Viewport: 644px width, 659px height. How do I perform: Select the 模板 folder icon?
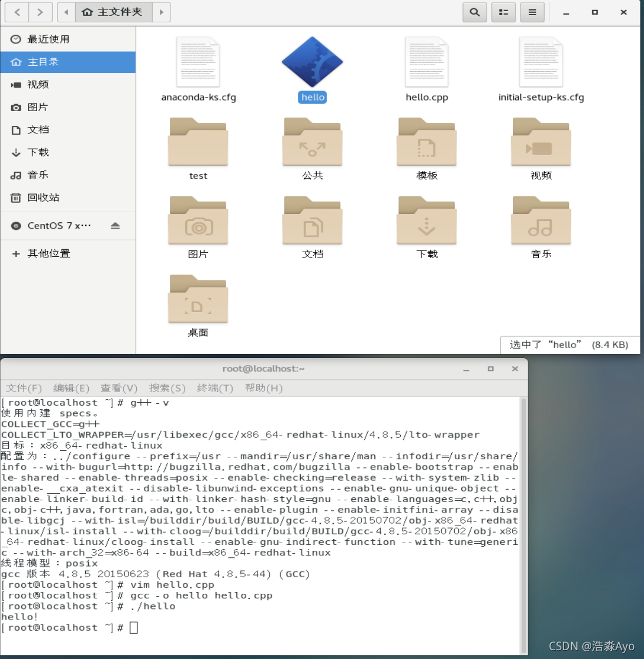(x=427, y=142)
